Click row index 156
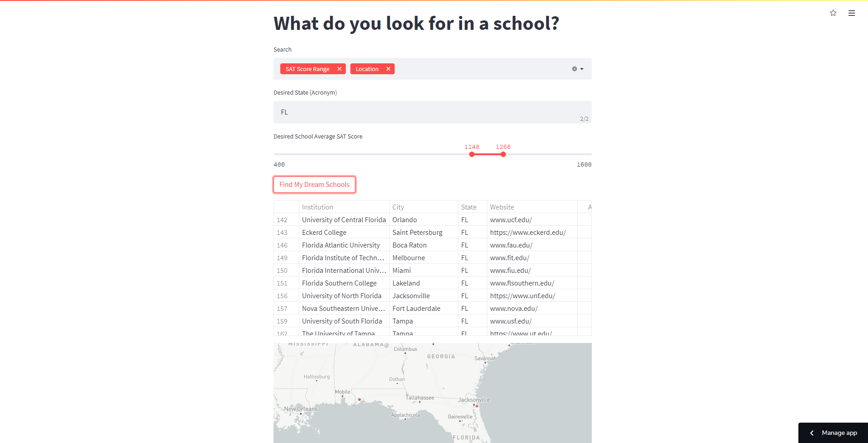Viewport: 868px width, 443px height. [x=286, y=295]
